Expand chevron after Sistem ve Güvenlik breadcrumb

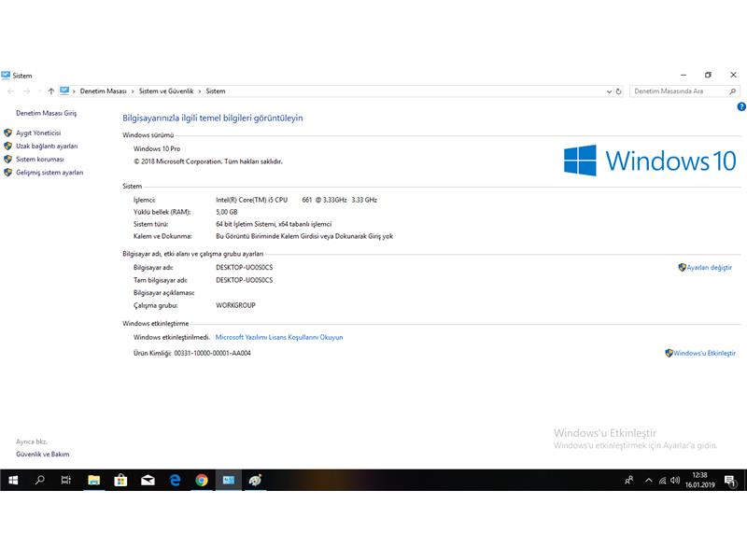(200, 91)
